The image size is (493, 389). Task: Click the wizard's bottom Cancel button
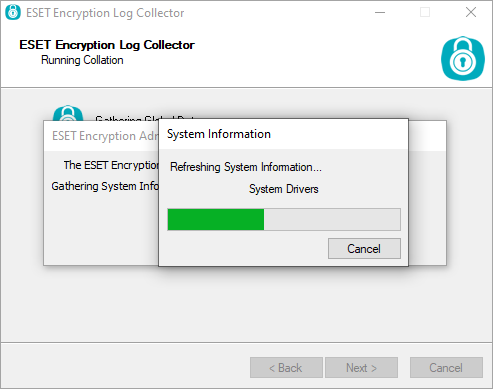(446, 368)
